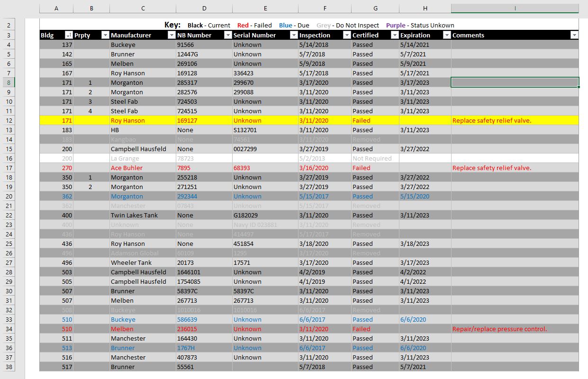Screen dimensions: 588x379
Task: Click the '5/7/2021' expiration in row 38
Action: pyautogui.click(x=425, y=367)
